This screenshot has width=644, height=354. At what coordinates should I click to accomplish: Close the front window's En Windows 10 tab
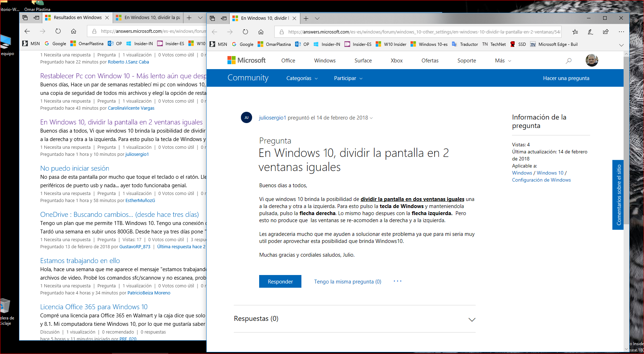tap(294, 18)
